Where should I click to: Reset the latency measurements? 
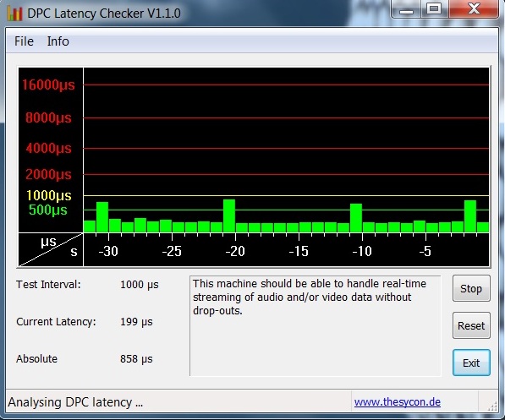[x=471, y=325]
